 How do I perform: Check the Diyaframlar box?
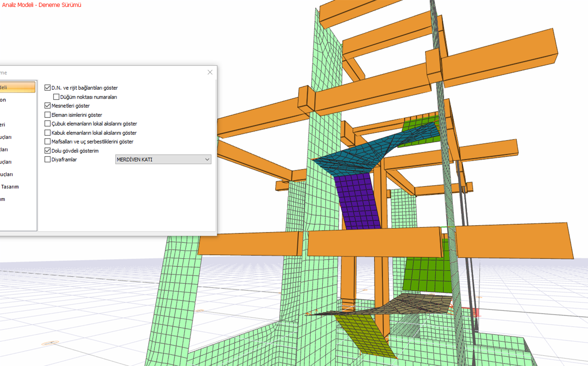click(x=47, y=159)
